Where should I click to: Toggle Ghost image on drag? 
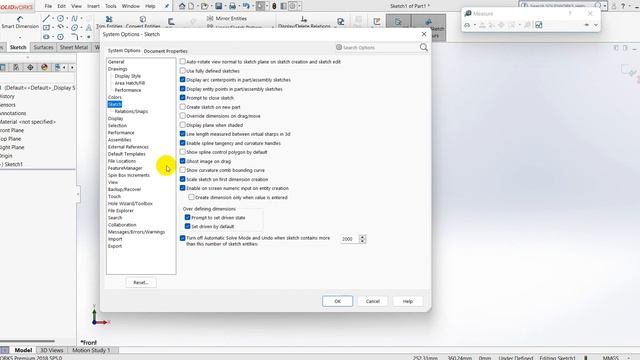182,161
